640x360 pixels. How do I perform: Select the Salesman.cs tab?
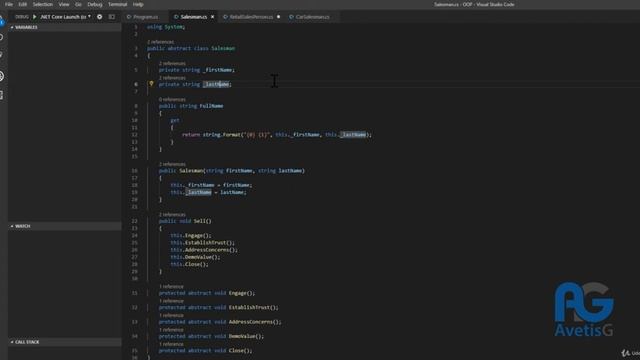[193, 17]
